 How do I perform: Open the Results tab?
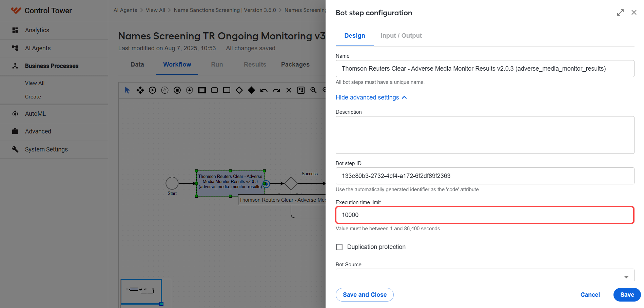(x=255, y=65)
